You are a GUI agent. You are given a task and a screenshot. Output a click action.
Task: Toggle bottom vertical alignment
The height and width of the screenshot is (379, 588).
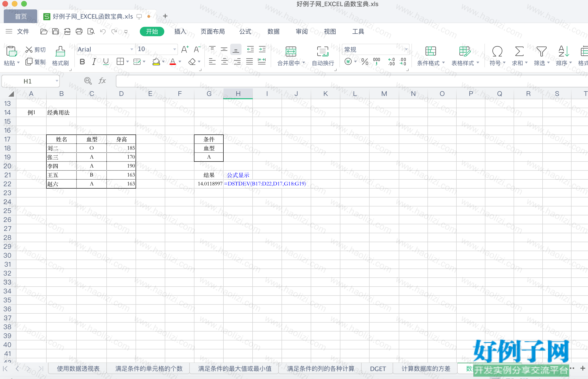(236, 49)
